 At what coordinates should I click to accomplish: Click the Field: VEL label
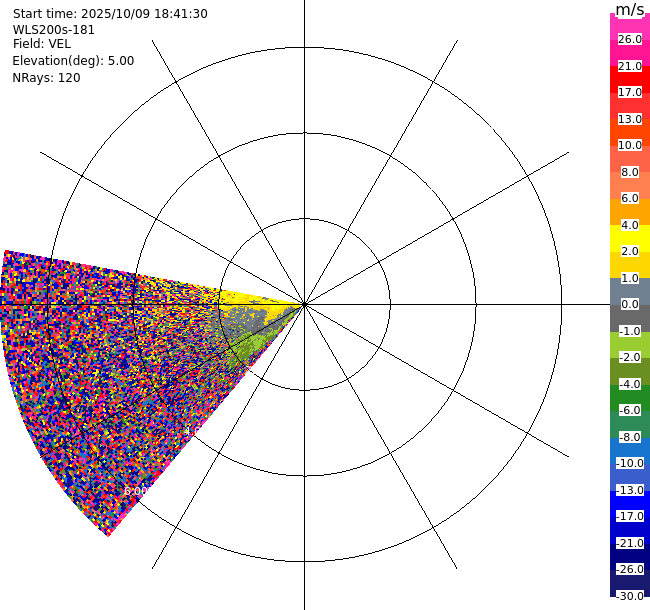pos(41,44)
